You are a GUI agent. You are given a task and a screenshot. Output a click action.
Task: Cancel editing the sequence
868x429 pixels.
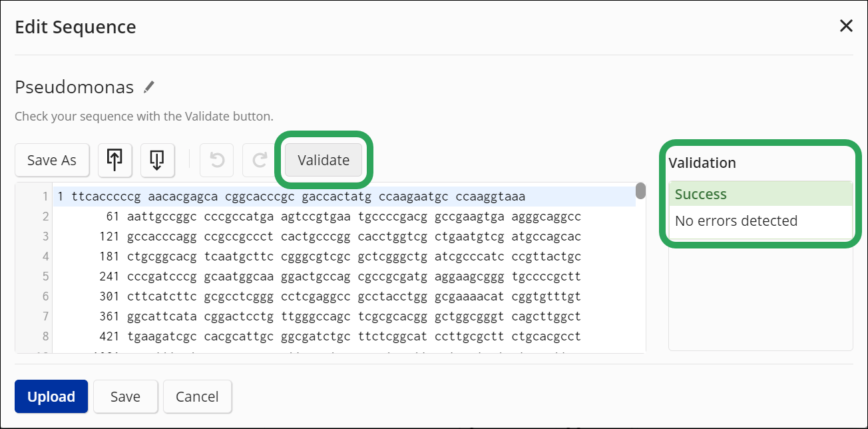coord(197,396)
